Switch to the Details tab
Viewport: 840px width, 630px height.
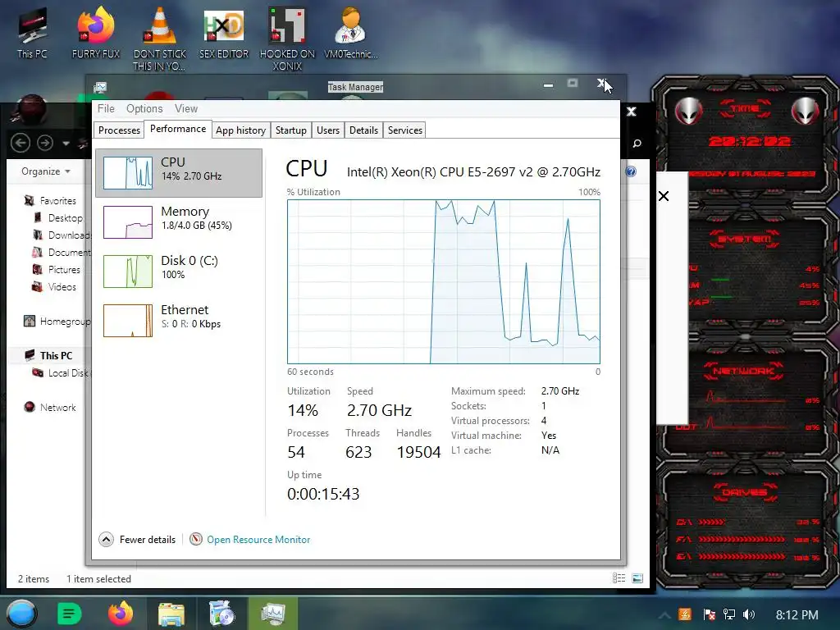click(x=363, y=130)
